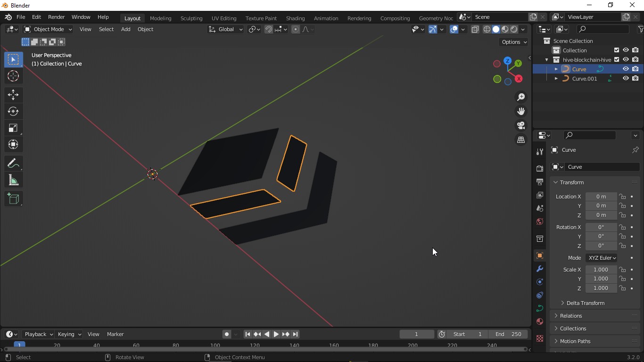Image resolution: width=644 pixels, height=362 pixels.
Task: Activate the Rotate tool
Action: [x=13, y=111]
